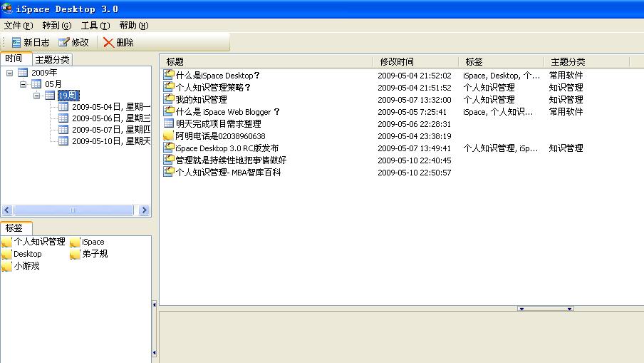Click the 2009年 tree label
This screenshot has width=644, height=363.
(44, 73)
